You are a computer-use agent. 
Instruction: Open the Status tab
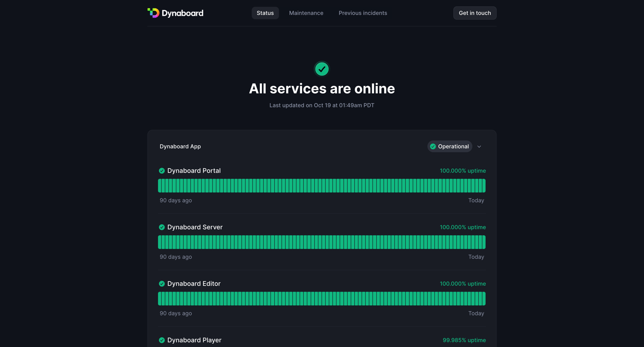coord(265,13)
